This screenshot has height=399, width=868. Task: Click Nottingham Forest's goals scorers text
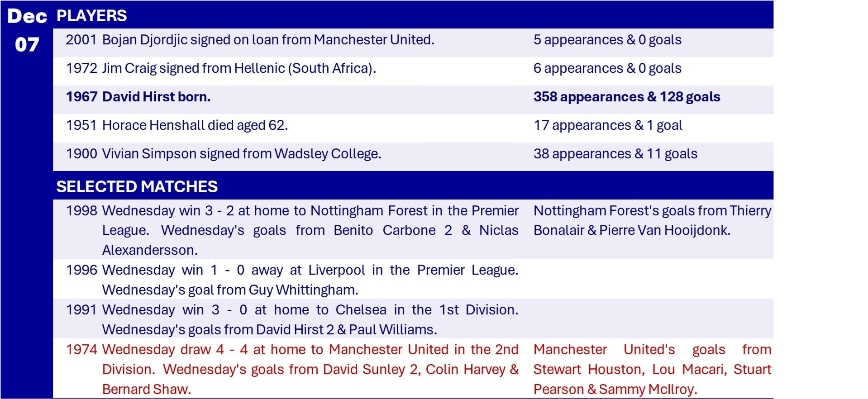pyautogui.click(x=652, y=220)
